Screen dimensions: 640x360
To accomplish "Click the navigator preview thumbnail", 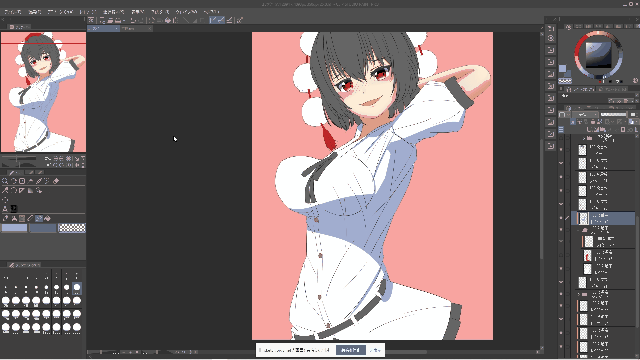I will point(43,92).
